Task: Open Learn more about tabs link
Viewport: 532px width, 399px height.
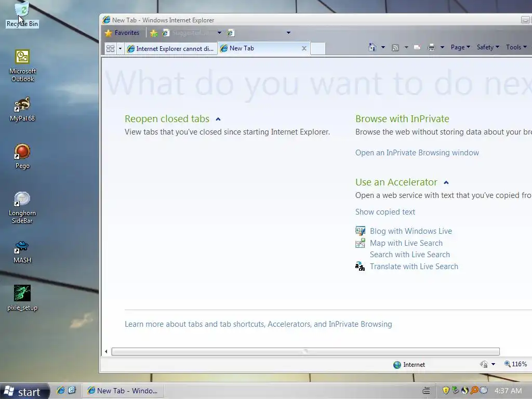Action: point(258,324)
